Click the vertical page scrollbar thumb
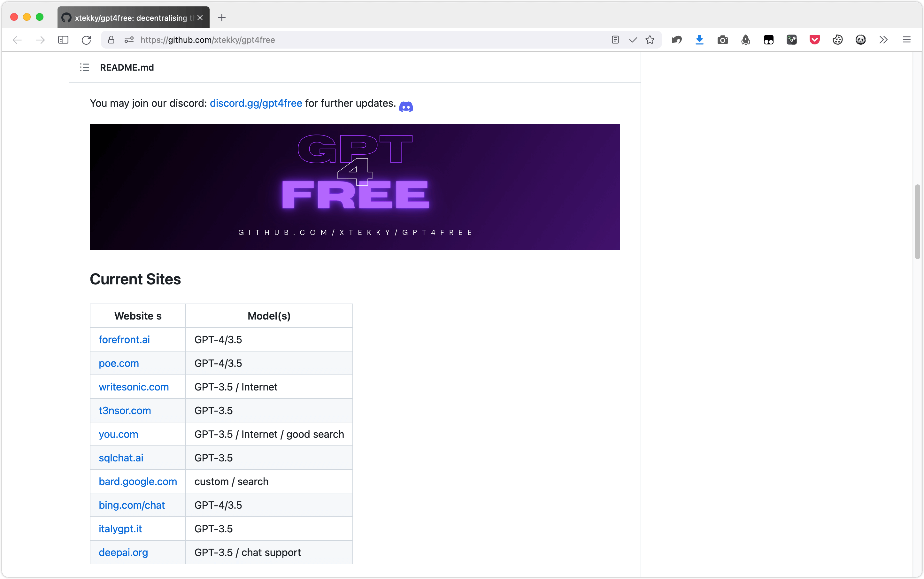The height and width of the screenshot is (579, 924). [917, 222]
